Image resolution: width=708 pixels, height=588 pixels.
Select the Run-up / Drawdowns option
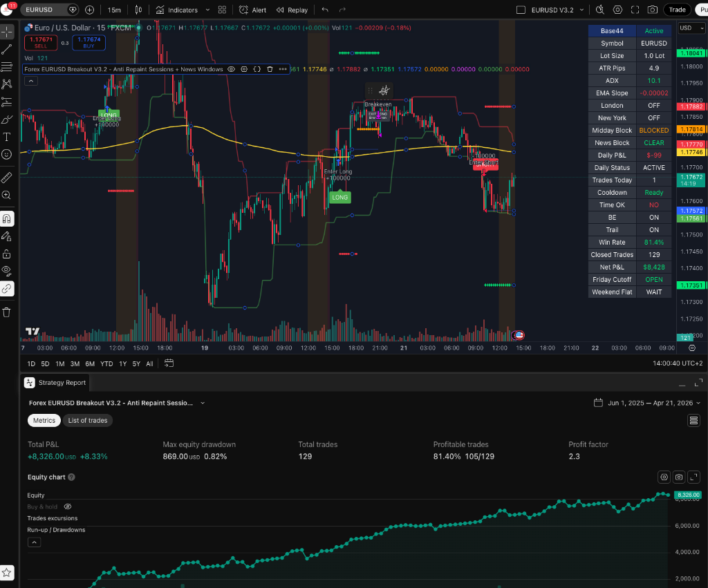[x=56, y=530]
